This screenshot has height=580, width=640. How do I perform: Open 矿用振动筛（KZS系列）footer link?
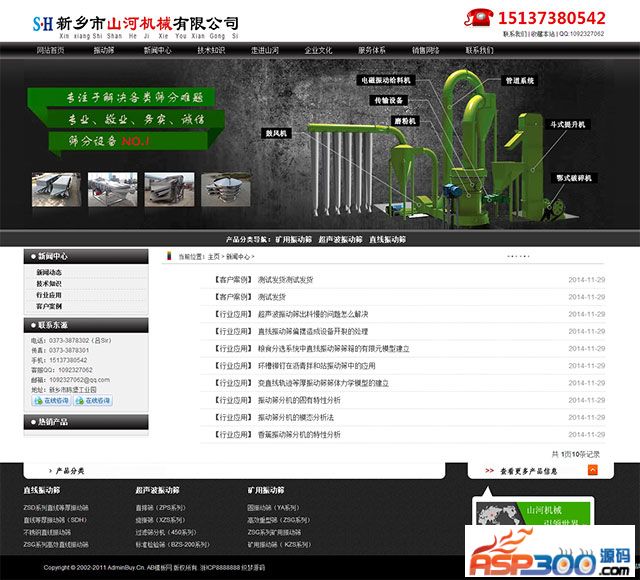tap(279, 544)
